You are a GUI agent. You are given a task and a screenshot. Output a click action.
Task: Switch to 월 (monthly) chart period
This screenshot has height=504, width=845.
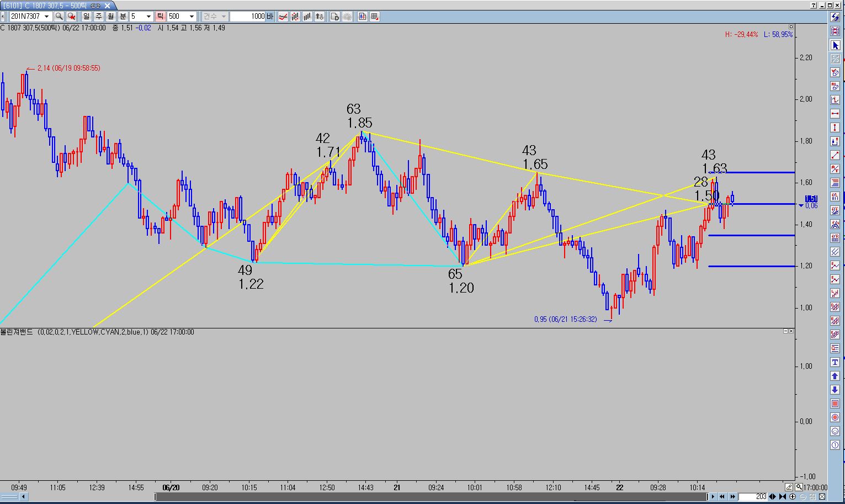point(111,17)
